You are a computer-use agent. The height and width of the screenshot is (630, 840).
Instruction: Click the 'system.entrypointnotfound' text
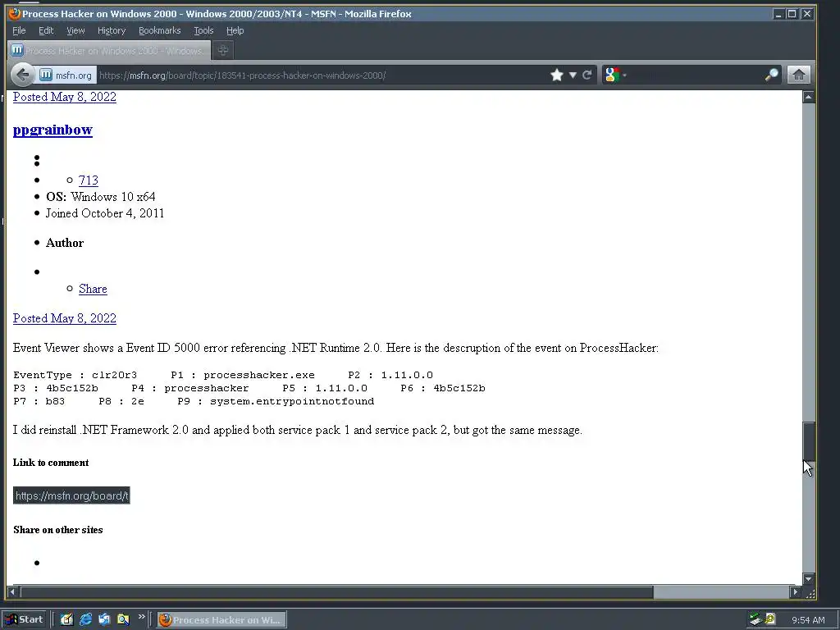tap(292, 401)
